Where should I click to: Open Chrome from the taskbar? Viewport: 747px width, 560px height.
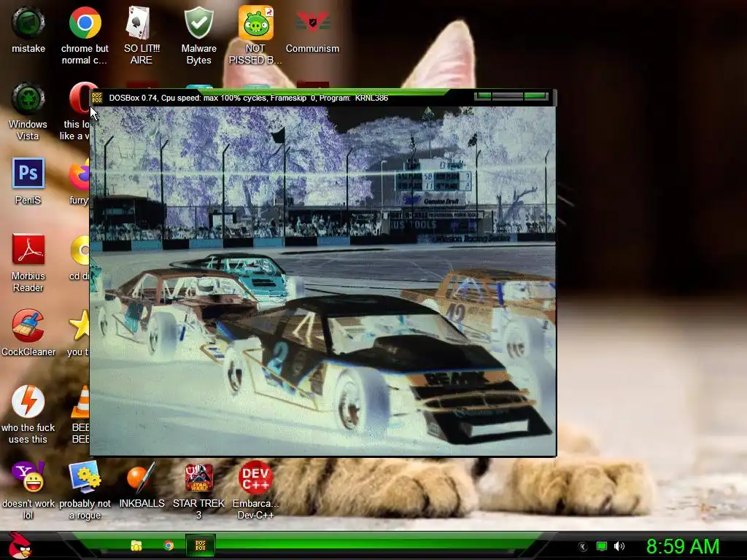[x=169, y=545]
